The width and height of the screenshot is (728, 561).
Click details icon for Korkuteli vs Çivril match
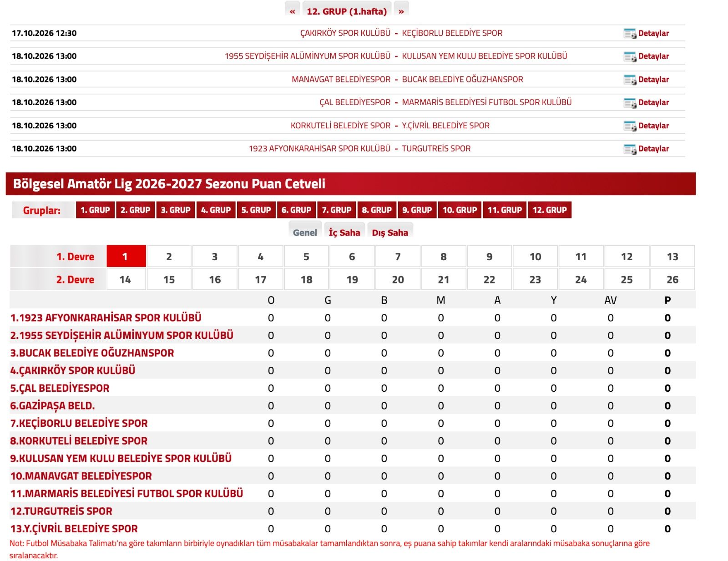630,126
